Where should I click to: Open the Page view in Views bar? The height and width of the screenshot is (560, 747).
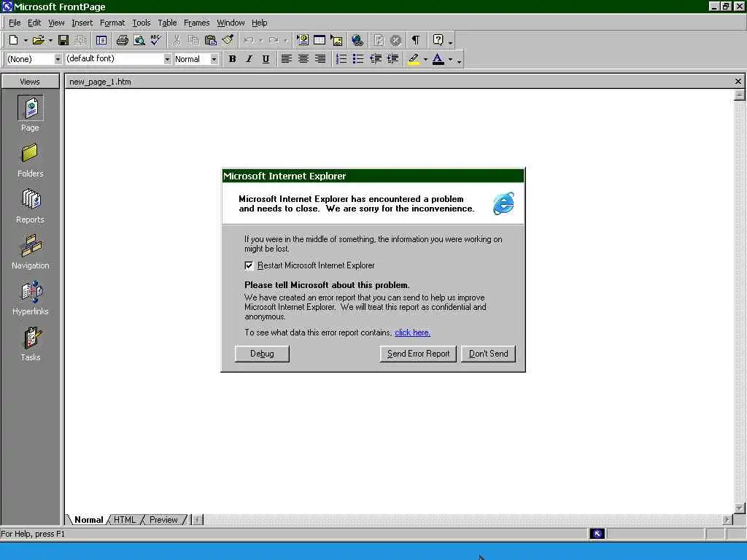click(x=30, y=114)
